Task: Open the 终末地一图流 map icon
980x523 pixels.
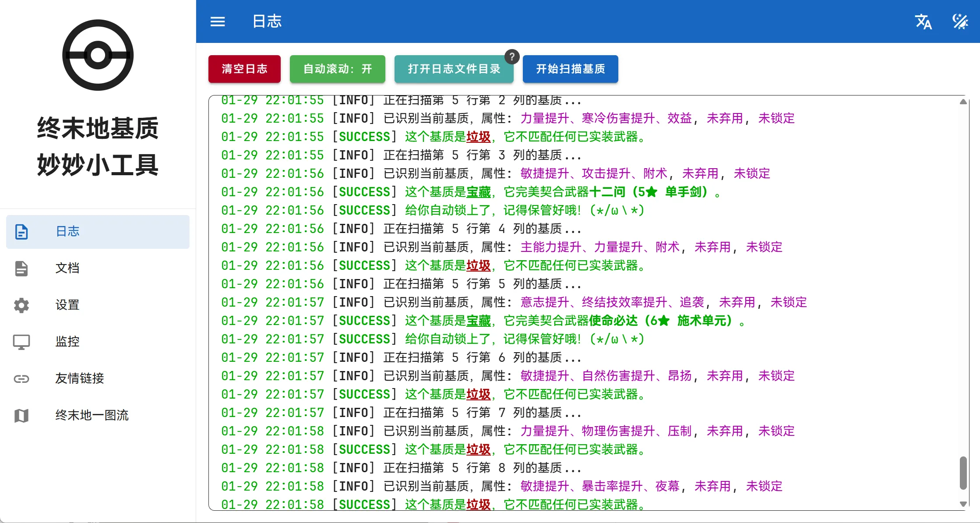Action: click(22, 416)
